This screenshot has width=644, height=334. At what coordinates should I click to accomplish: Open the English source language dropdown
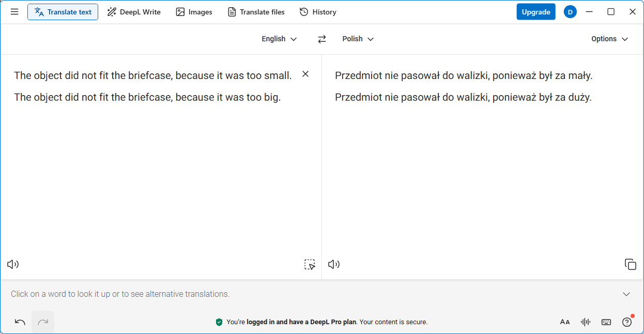click(x=279, y=39)
